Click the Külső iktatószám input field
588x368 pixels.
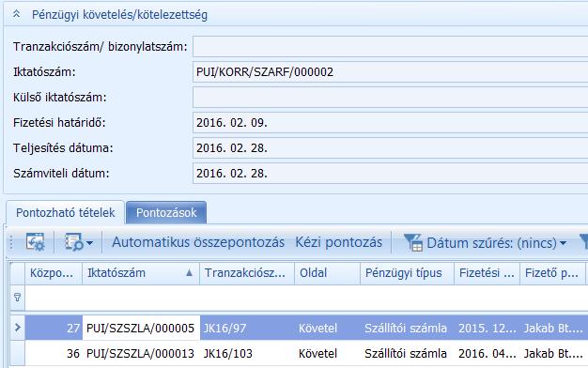(390, 98)
